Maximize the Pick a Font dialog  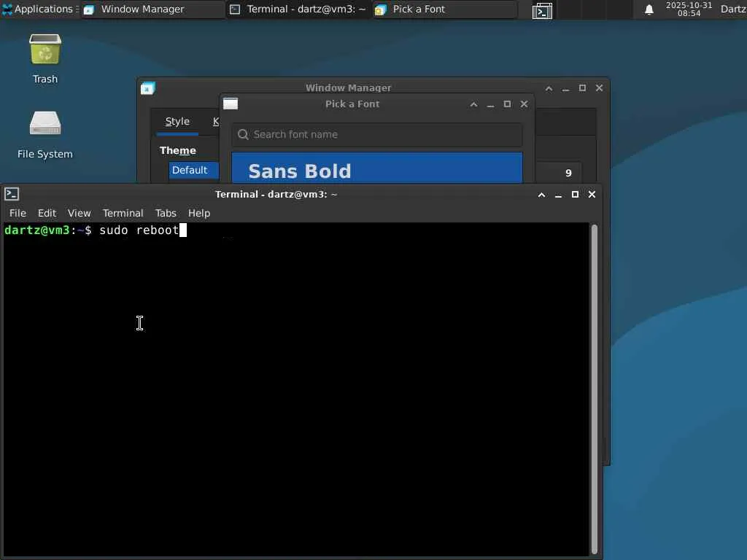pos(508,104)
